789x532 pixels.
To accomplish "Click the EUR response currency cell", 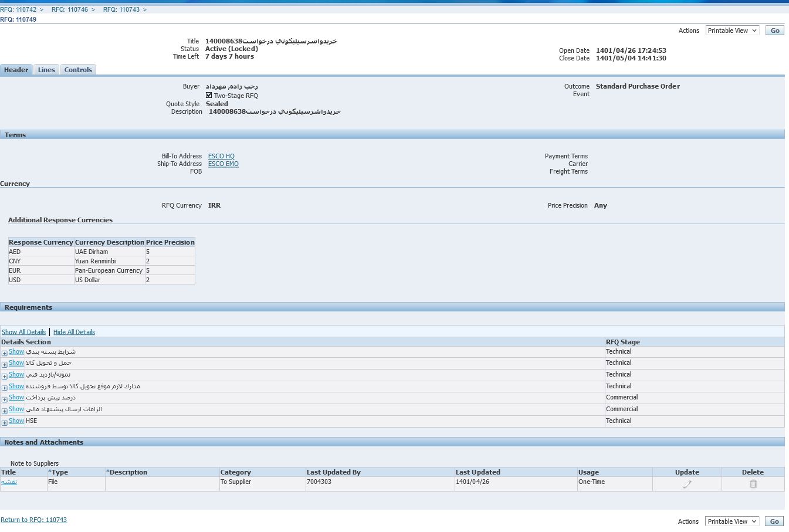I will [x=40, y=270].
